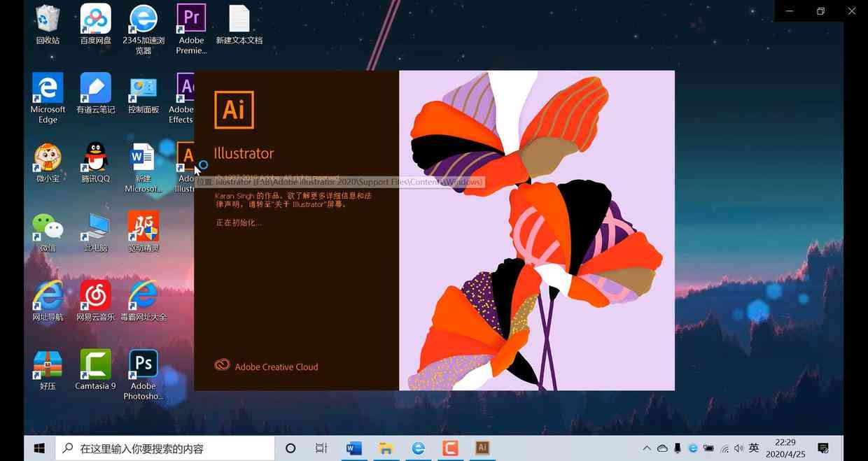This screenshot has height=461, width=868.
Task: Click the Adobe Creative Cloud label on splash
Action: pos(276,367)
